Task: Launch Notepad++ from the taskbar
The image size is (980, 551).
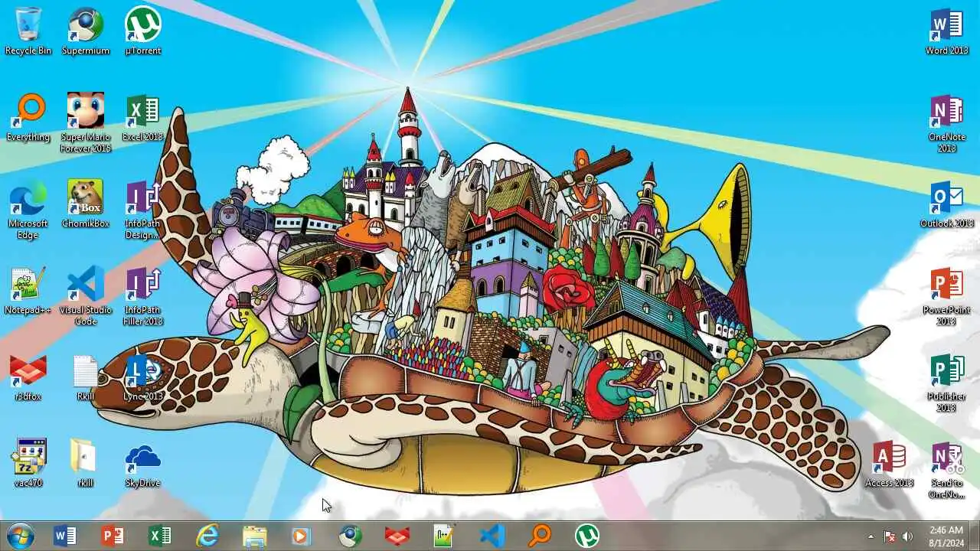Action: click(x=445, y=536)
